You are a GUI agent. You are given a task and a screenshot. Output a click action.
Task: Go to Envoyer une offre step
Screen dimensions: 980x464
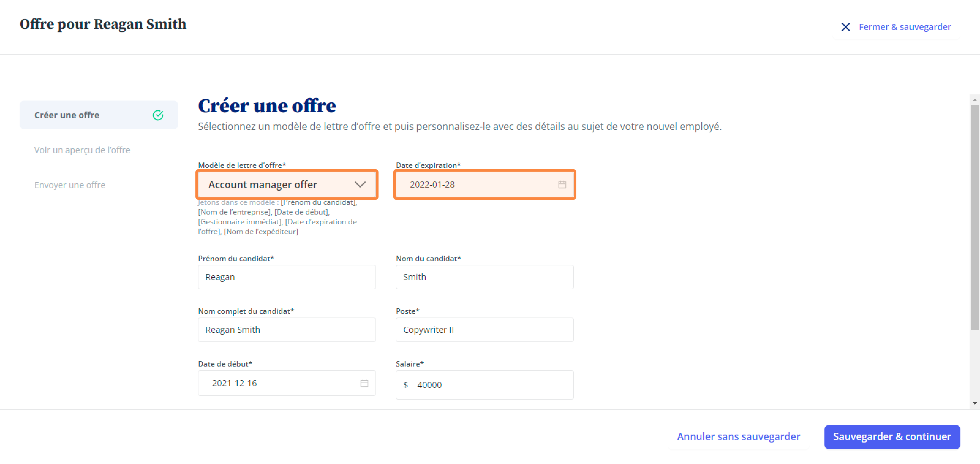[70, 185]
